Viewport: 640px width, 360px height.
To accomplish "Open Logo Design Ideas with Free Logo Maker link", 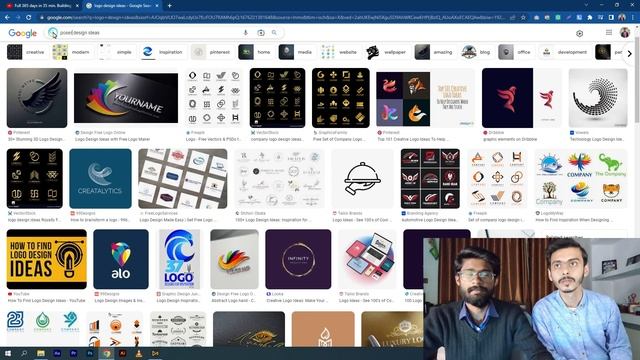I will click(x=113, y=139).
